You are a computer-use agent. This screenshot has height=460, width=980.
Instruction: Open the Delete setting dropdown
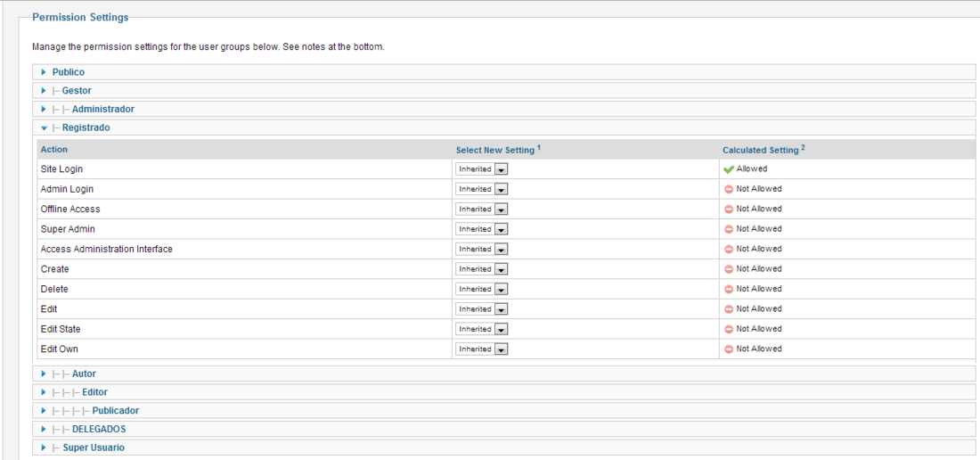coord(481,290)
